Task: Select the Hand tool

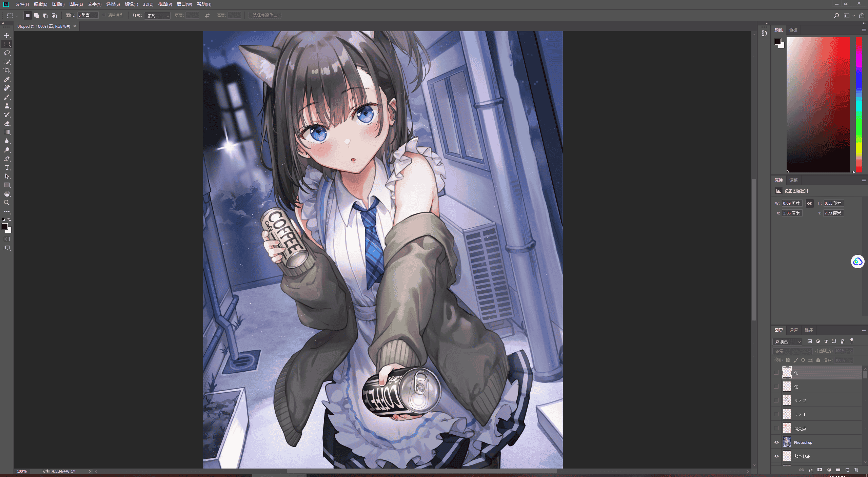Action: pyautogui.click(x=7, y=194)
